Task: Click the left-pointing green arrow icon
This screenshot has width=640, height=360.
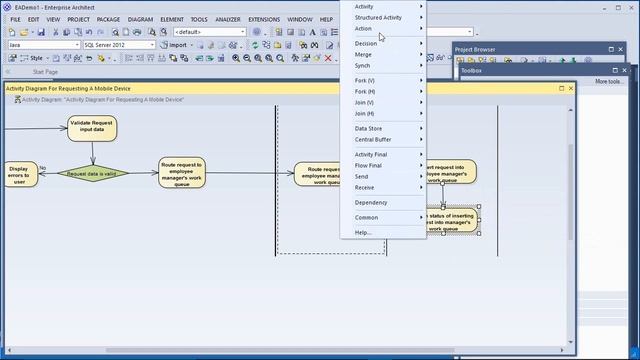Action: (199, 58)
